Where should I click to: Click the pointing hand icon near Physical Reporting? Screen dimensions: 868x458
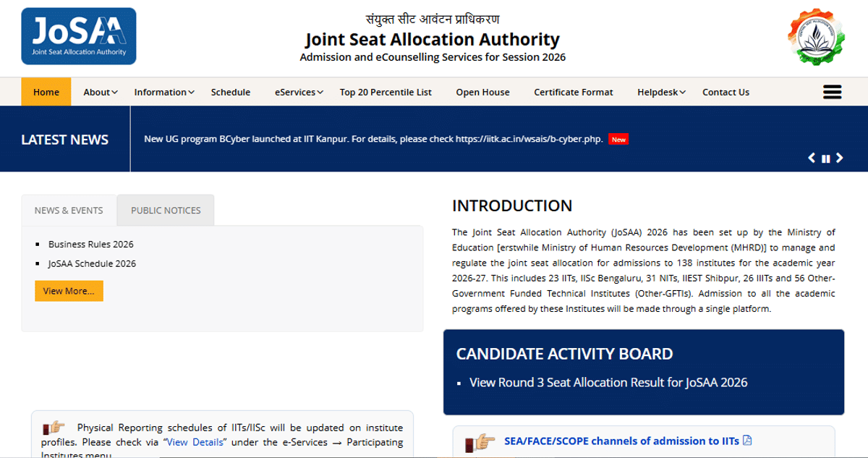tap(54, 428)
